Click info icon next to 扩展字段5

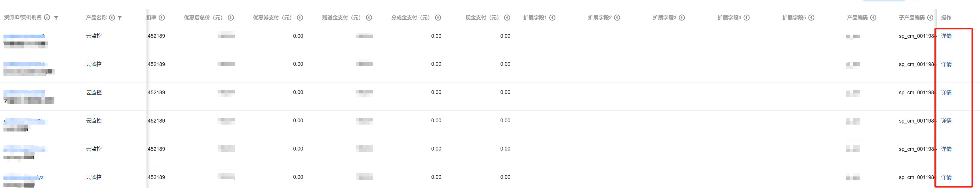(811, 18)
